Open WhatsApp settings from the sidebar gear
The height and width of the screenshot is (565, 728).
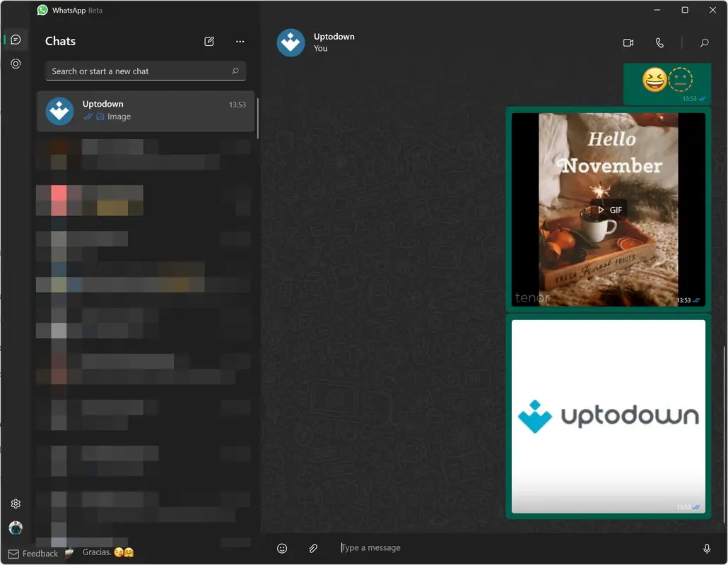tap(16, 503)
